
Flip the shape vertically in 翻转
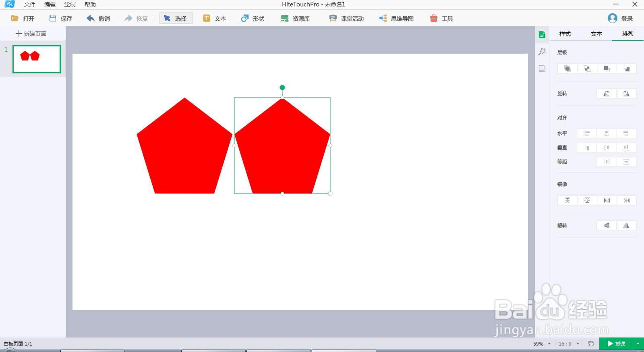[607, 225]
